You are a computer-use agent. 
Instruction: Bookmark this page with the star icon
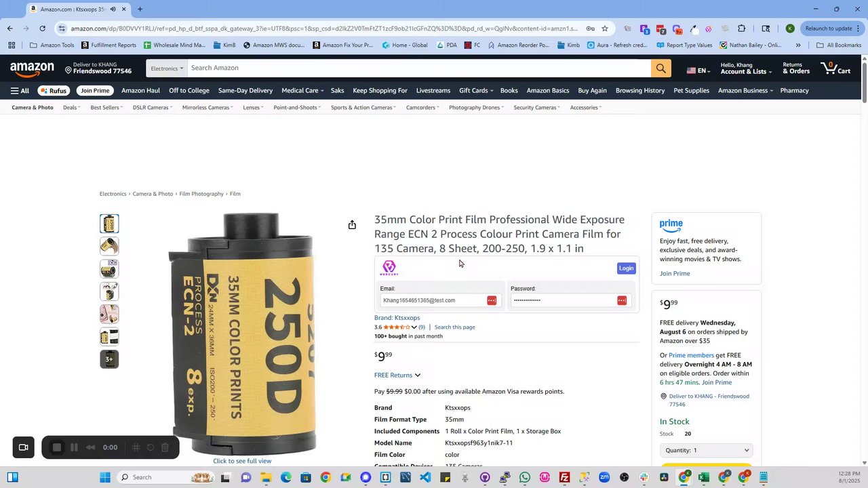pos(605,28)
